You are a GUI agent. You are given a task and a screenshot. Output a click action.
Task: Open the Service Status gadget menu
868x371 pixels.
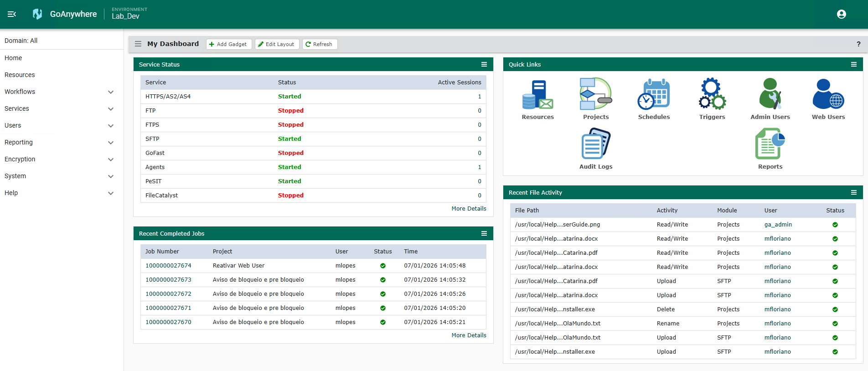point(484,64)
